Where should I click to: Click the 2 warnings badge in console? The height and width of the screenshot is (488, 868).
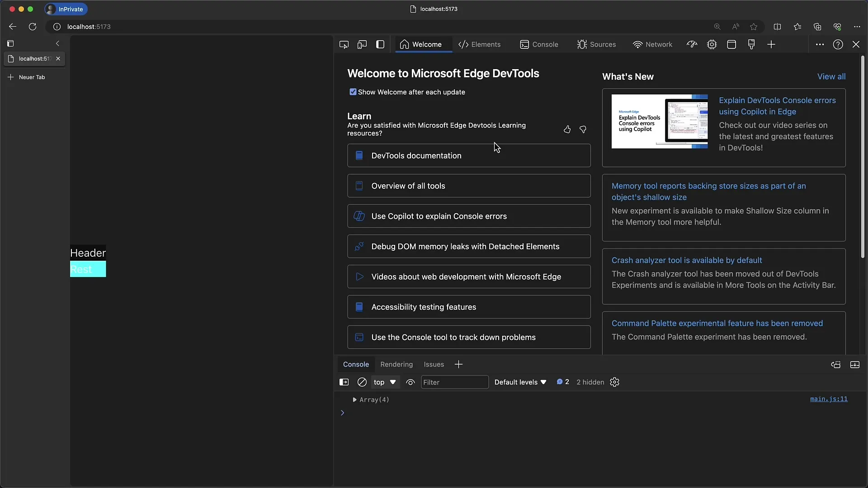(x=563, y=382)
